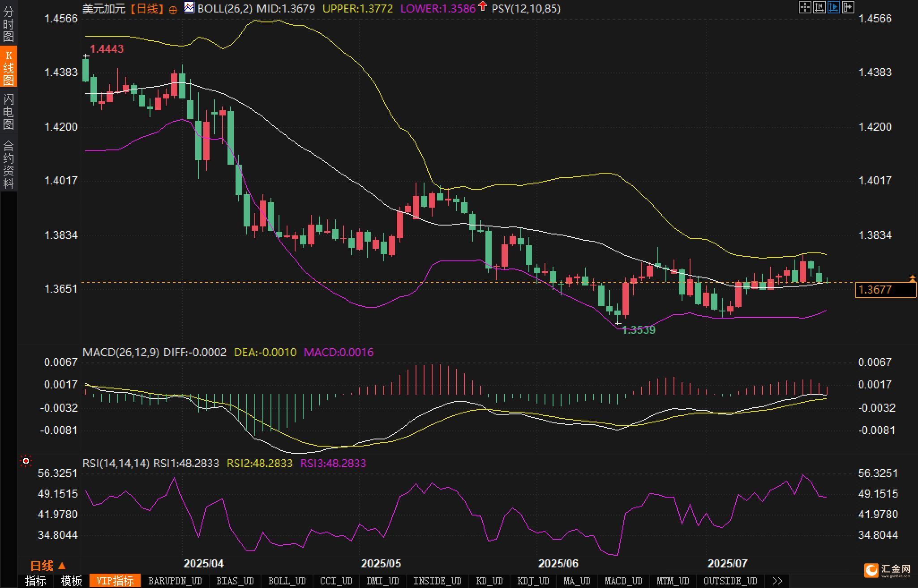The image size is (918, 588).
Task: Click the 2025/06 date marker on time axis
Action: (x=558, y=563)
